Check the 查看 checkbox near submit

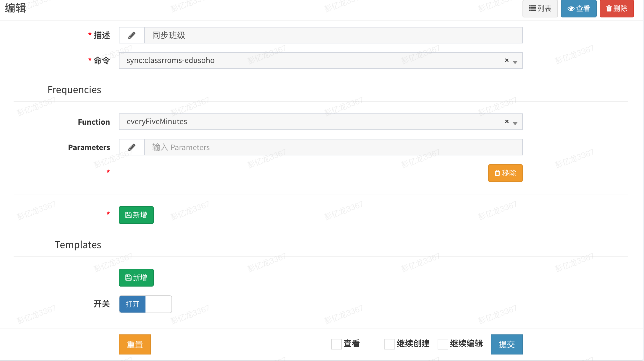pyautogui.click(x=336, y=344)
